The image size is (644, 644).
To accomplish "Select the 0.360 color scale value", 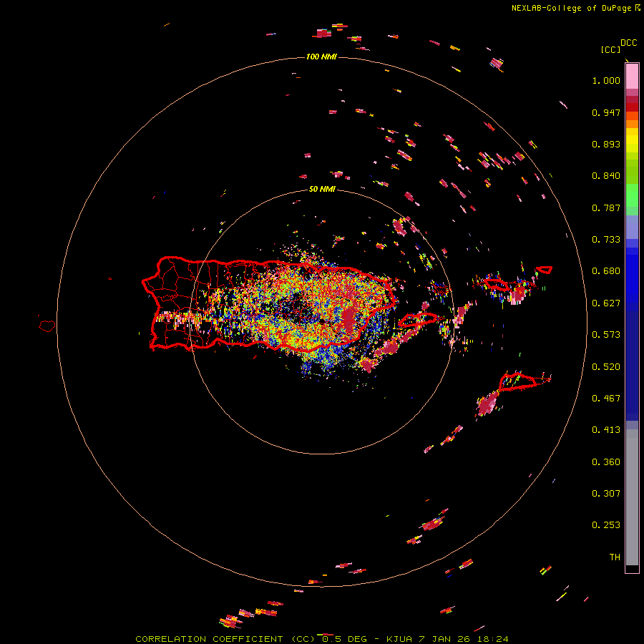I will [x=606, y=462].
